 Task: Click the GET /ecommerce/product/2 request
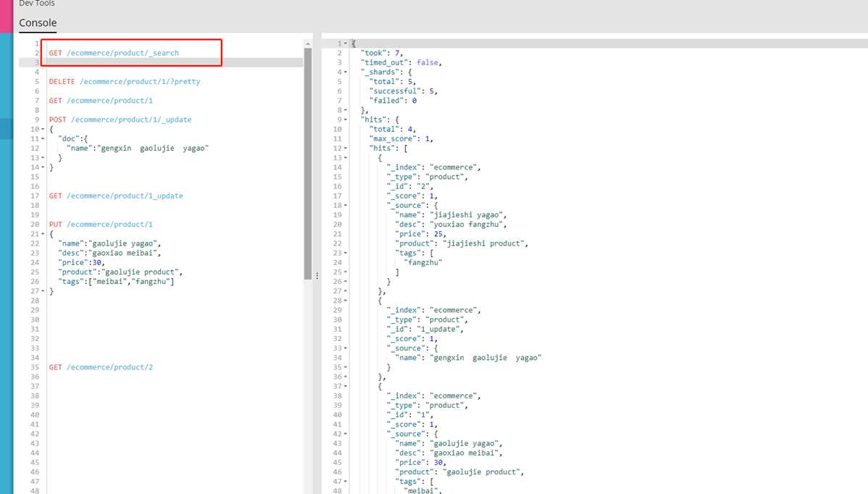[x=101, y=367]
